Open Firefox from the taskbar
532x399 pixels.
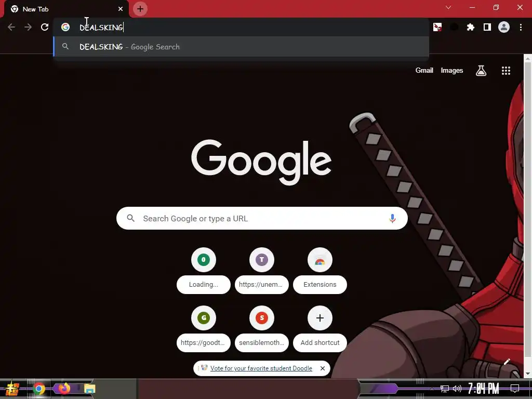(64, 388)
